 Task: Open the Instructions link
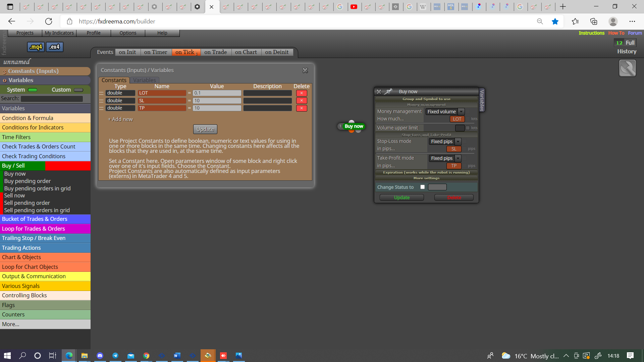coord(591,33)
